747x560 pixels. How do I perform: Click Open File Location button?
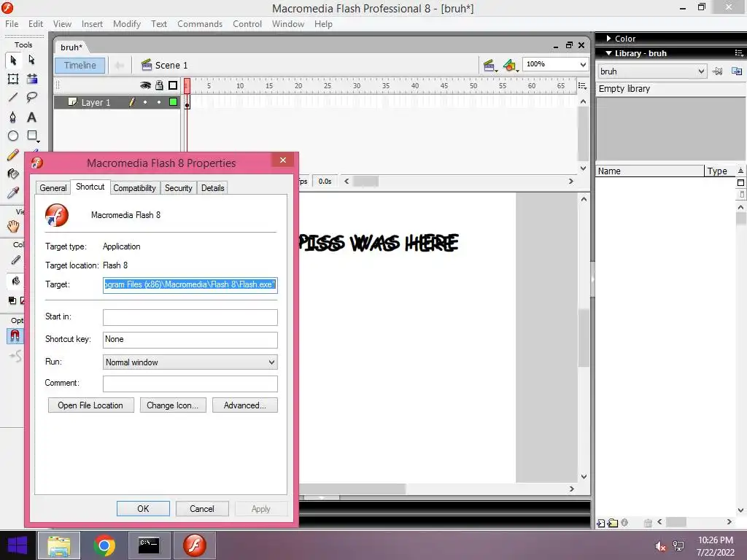coord(90,405)
